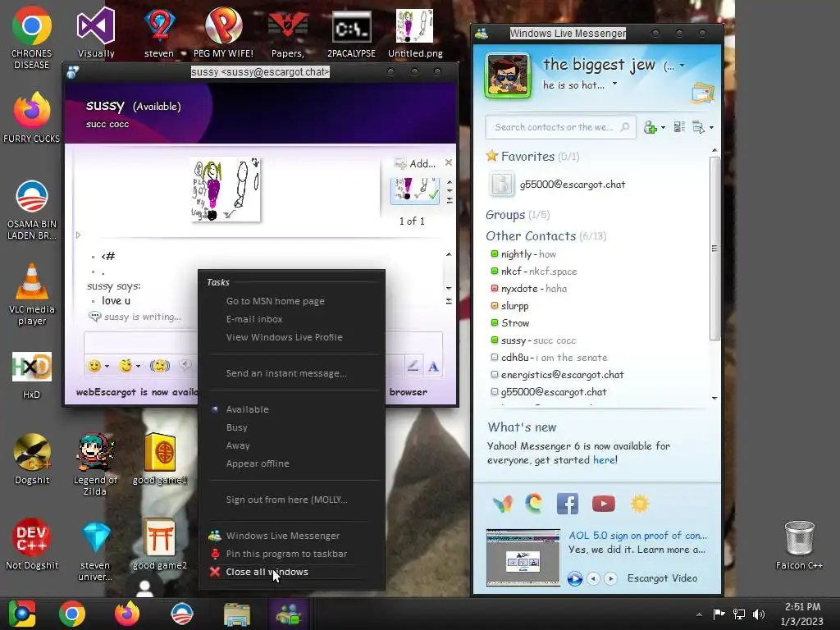This screenshot has height=630, width=840.
Task: Choose Close all windows in jump list
Action: pyautogui.click(x=267, y=572)
